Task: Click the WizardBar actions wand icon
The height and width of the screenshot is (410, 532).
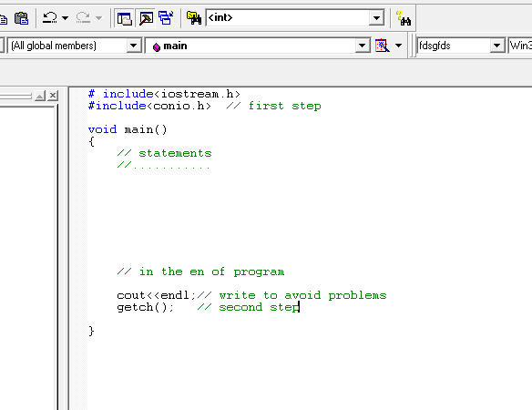Action: [x=382, y=46]
